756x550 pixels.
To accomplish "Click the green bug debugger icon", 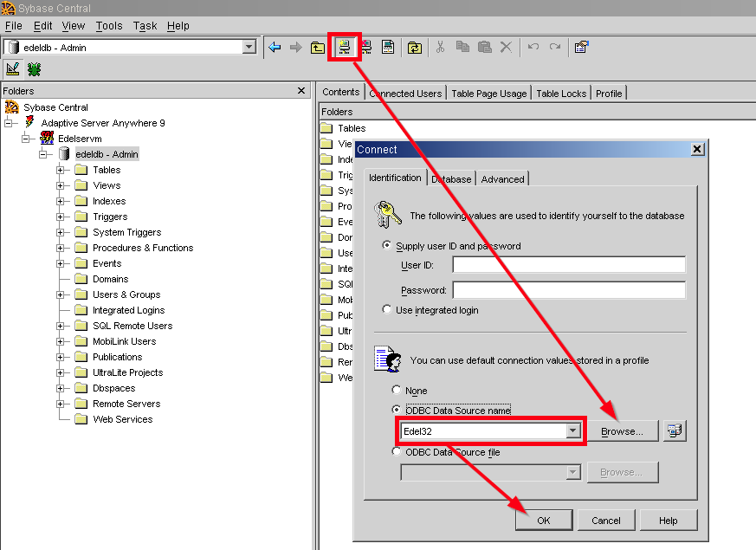I will (35, 68).
